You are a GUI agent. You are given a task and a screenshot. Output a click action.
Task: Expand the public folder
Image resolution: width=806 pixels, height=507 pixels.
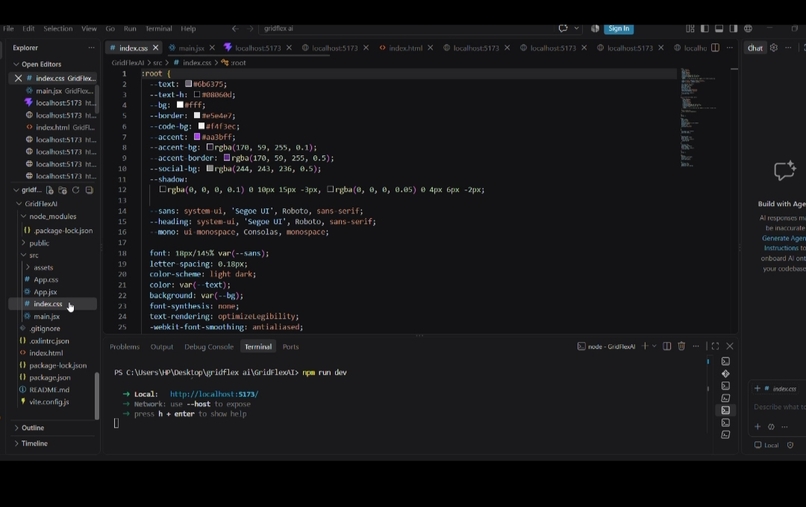pyautogui.click(x=23, y=243)
